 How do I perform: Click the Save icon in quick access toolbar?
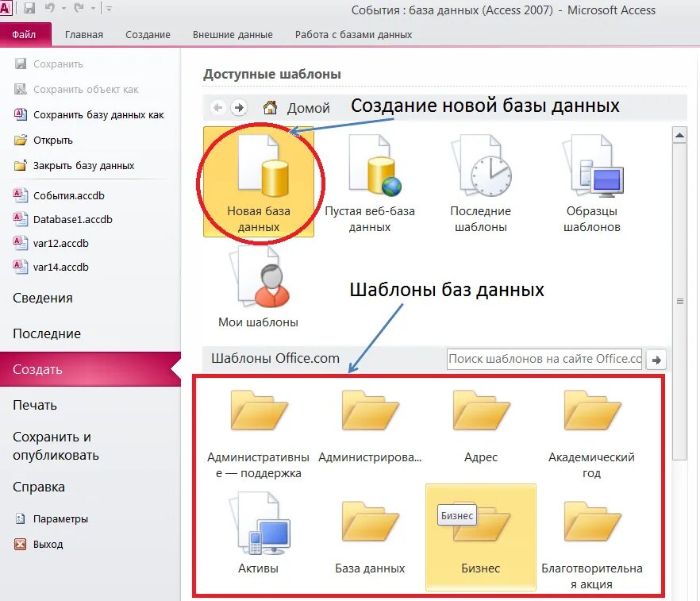29,8
